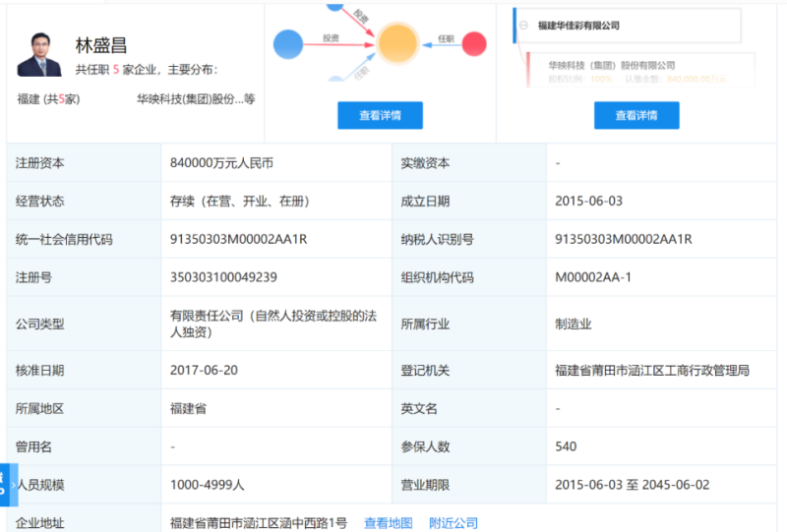Click the 注册号 label cell
The image size is (787, 532).
pos(84,277)
